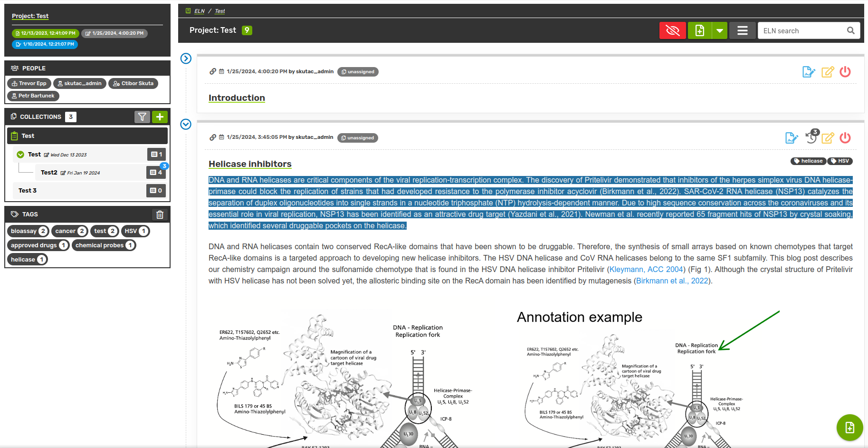Select the Test2 collection item
The image size is (868, 448).
point(49,173)
